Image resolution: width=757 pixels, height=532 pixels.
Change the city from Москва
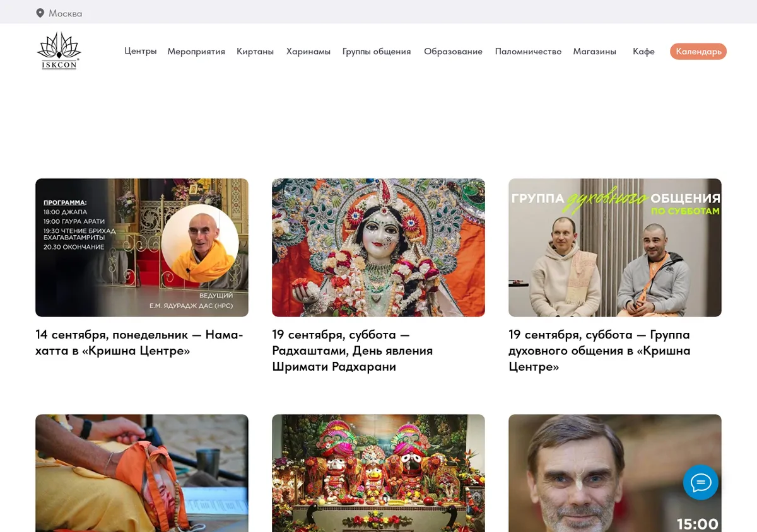(65, 13)
